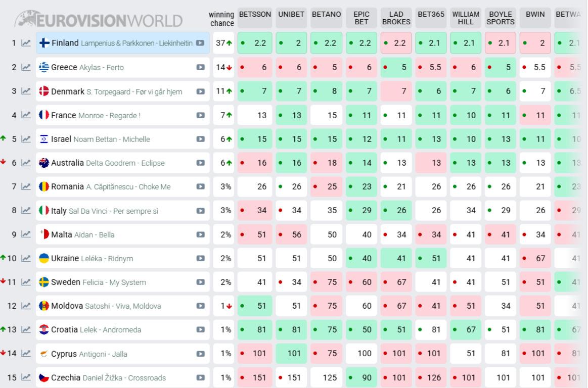Image resolution: width=588 pixels, height=388 pixels.
Task: Play Israel's Michelle video
Action: click(200, 139)
